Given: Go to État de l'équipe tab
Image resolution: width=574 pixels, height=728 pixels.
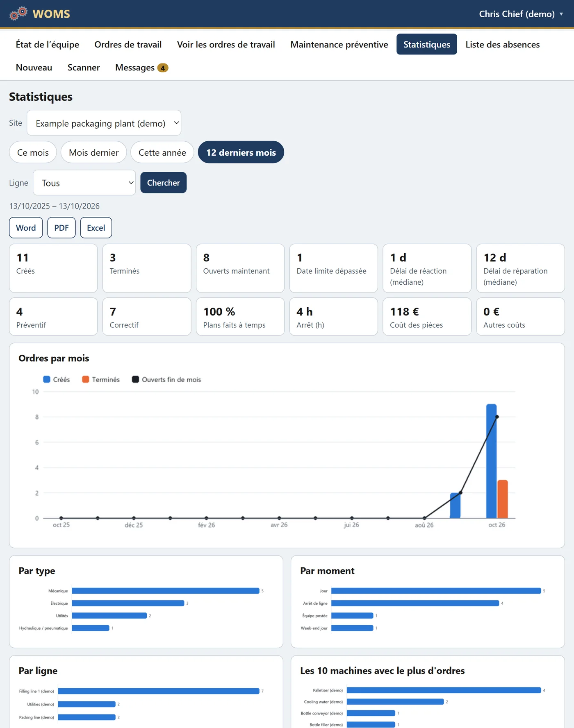Looking at the screenshot, I should point(48,44).
